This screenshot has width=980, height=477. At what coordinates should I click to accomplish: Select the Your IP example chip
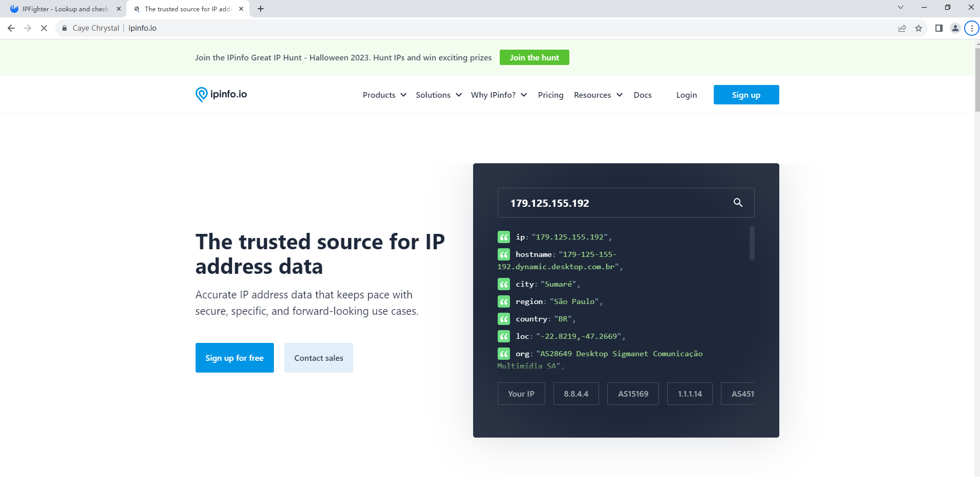(521, 394)
